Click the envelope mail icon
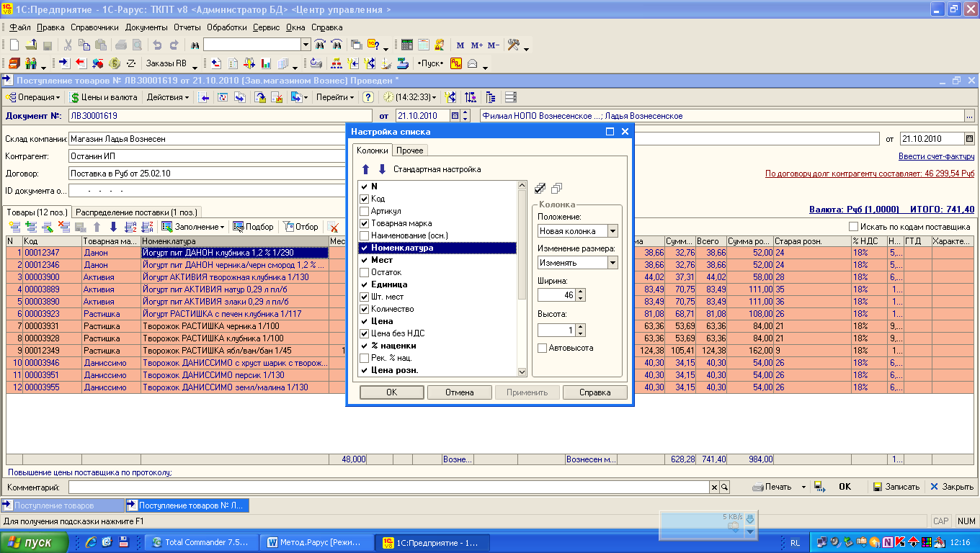This screenshot has width=980, height=553. click(x=473, y=63)
